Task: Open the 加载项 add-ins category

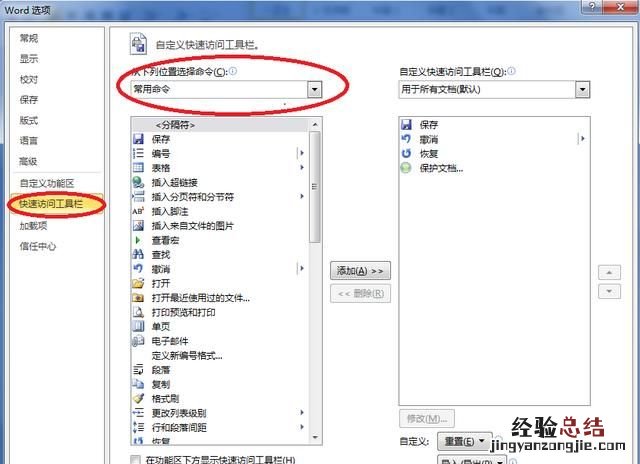Action: click(x=33, y=225)
